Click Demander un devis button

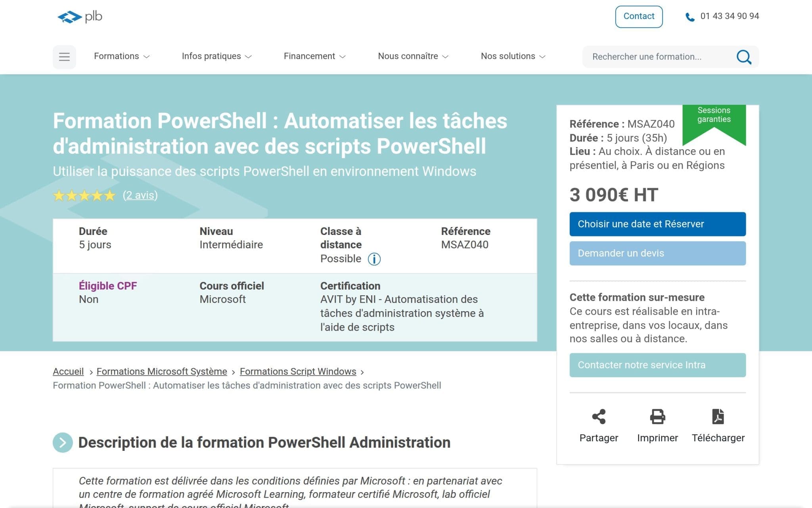[x=657, y=253]
